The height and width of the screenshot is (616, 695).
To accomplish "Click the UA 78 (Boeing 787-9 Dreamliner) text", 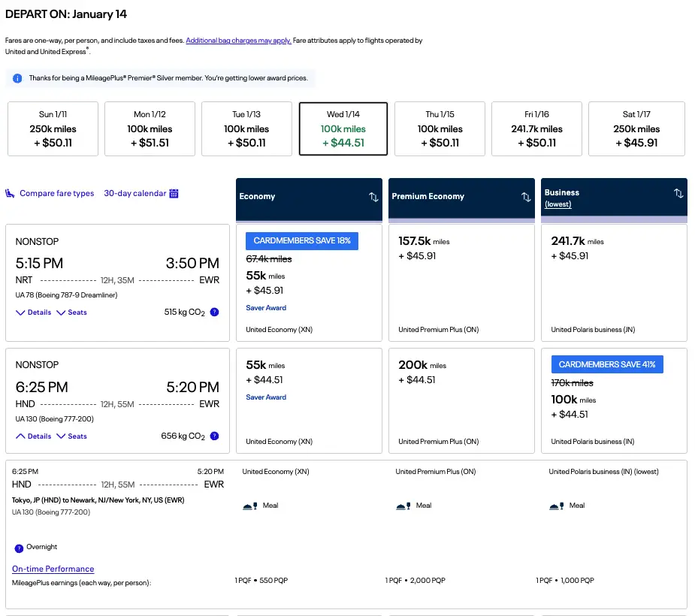I will pos(66,295).
